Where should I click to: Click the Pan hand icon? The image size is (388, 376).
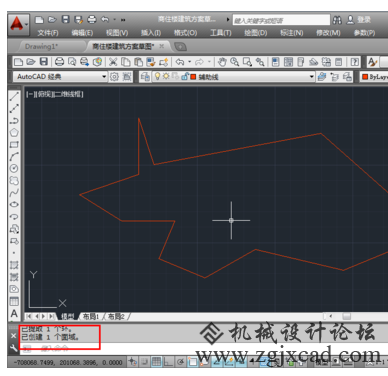coord(222,62)
